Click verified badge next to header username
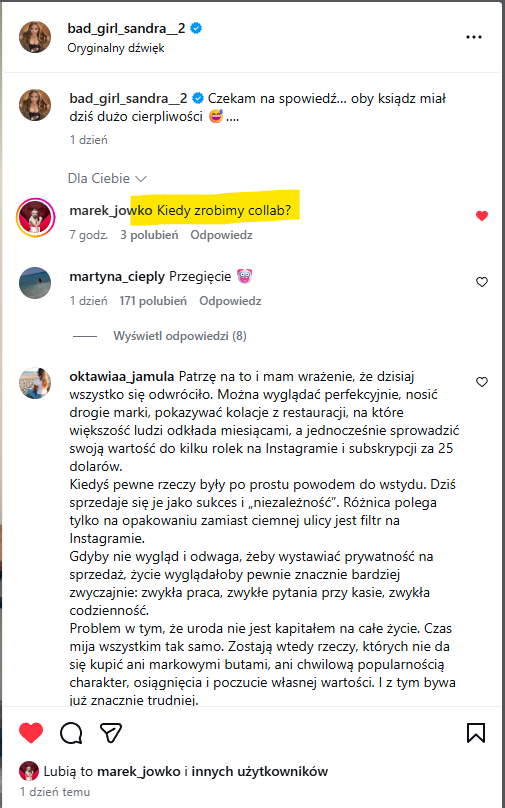This screenshot has height=808, width=505. click(196, 29)
